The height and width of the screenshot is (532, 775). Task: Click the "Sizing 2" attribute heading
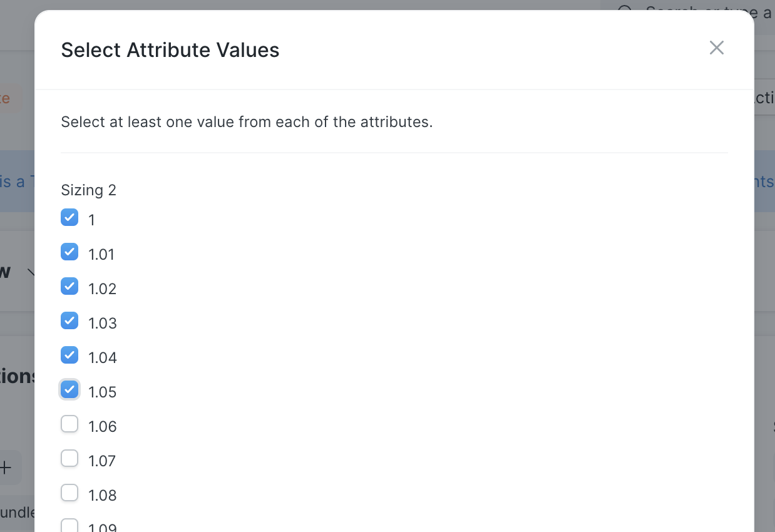pos(88,190)
